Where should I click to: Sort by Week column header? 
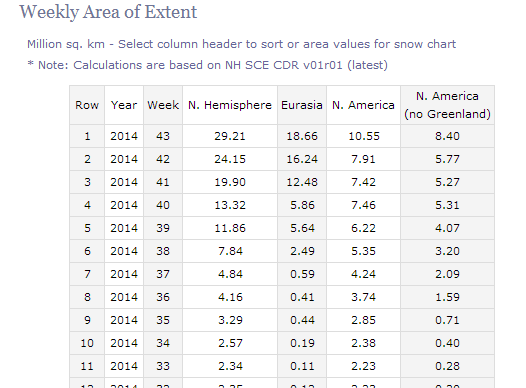(x=163, y=105)
